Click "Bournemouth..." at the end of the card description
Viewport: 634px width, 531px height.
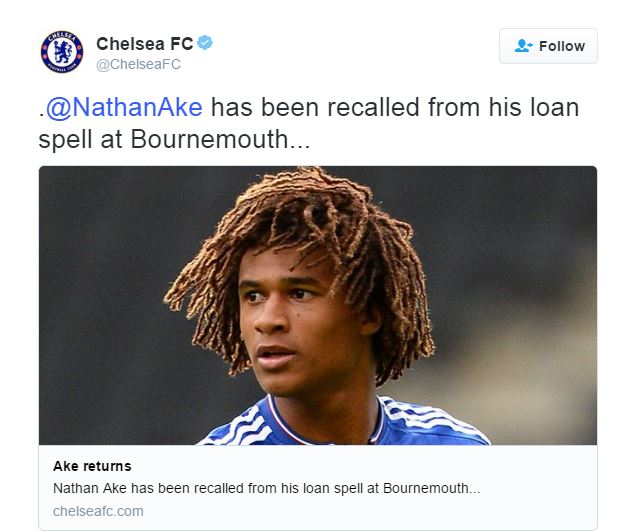[431, 488]
